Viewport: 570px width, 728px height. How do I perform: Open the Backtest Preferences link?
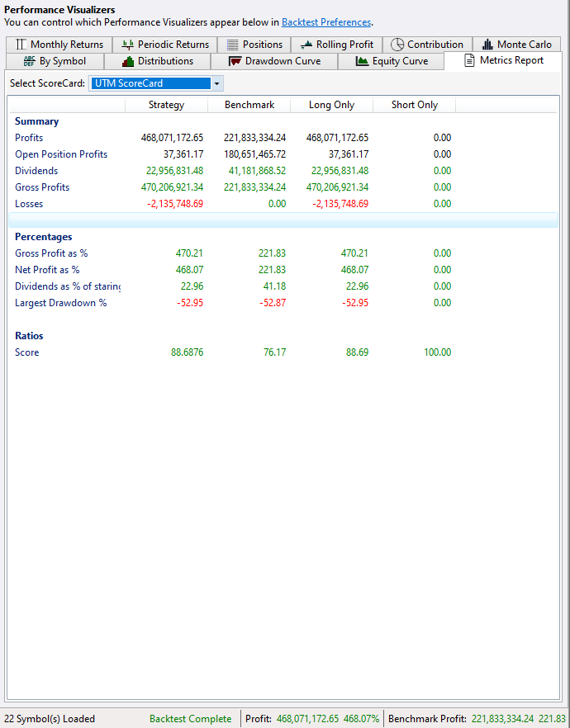coord(326,22)
